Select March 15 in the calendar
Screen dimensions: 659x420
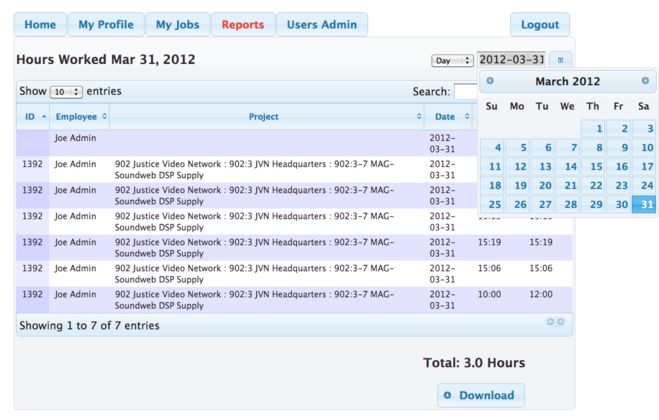[593, 167]
